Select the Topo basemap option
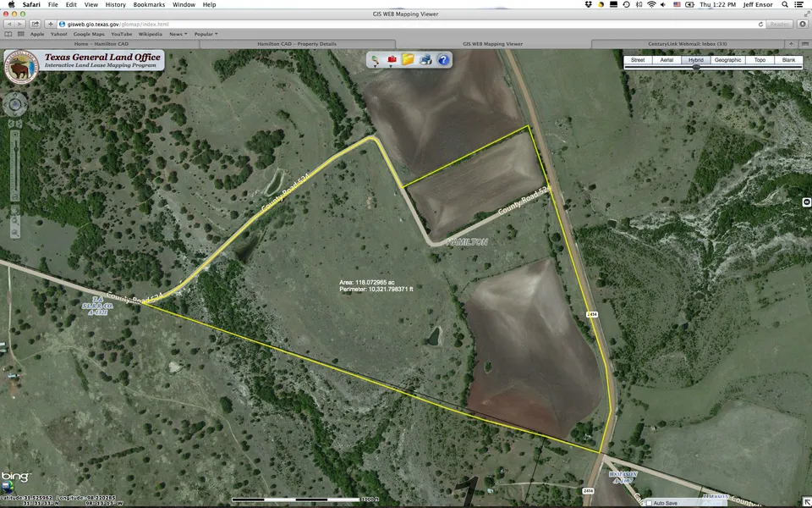This screenshot has width=812, height=508. coord(760,60)
